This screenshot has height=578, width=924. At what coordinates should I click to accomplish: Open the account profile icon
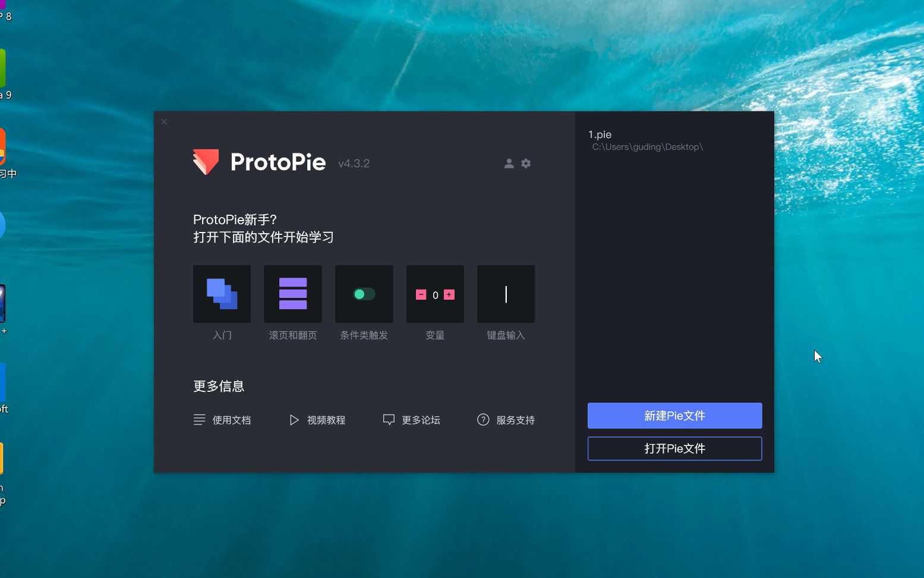pos(509,164)
